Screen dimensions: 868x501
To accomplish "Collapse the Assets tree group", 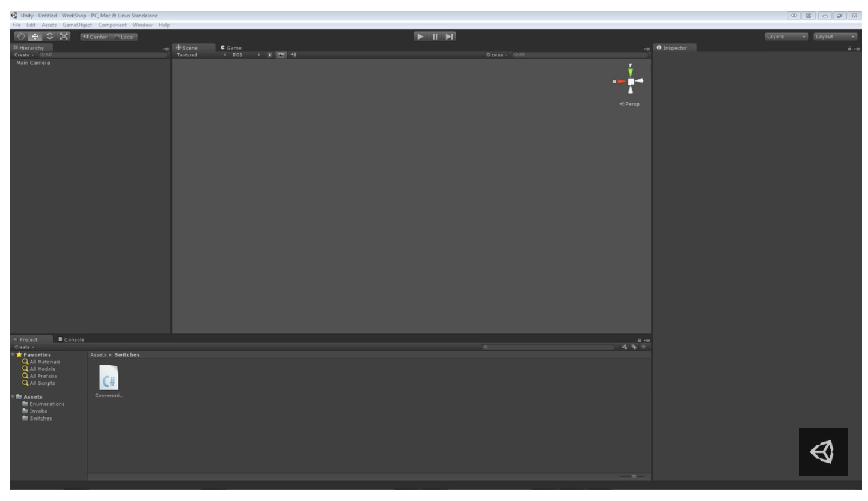I will point(13,397).
